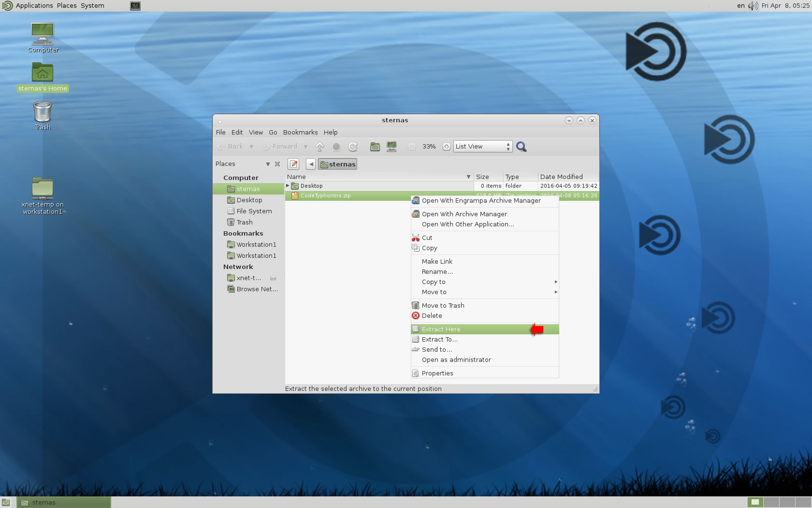Choose Open With Other Application...
Screen dimensions: 812x508
click(x=485, y=224)
